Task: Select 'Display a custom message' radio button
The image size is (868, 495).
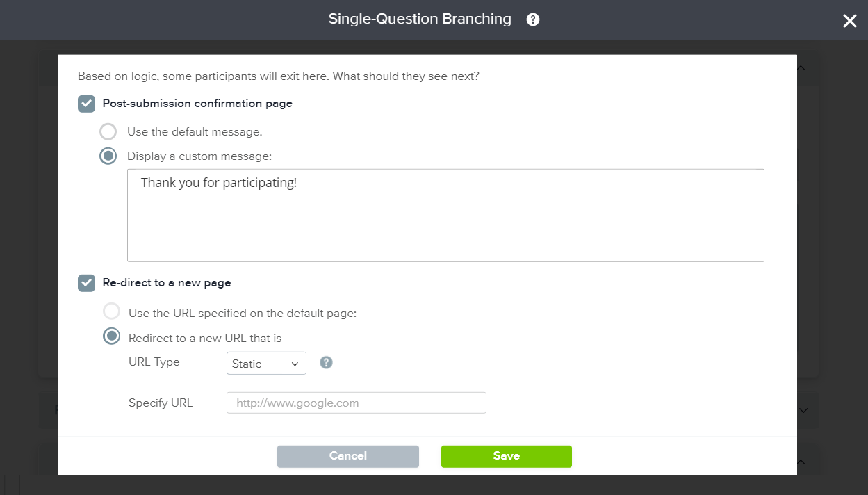Action: click(108, 156)
